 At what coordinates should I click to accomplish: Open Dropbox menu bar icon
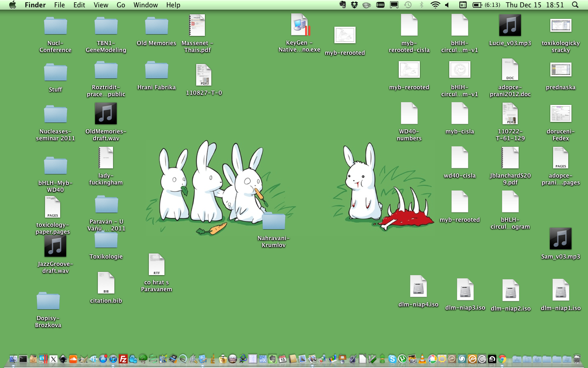click(x=354, y=5)
